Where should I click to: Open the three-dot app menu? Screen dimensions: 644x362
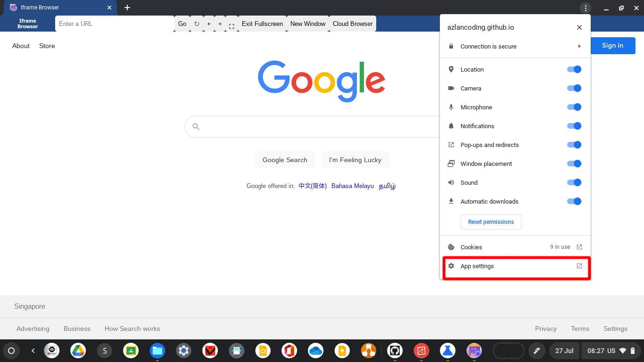[x=585, y=8]
